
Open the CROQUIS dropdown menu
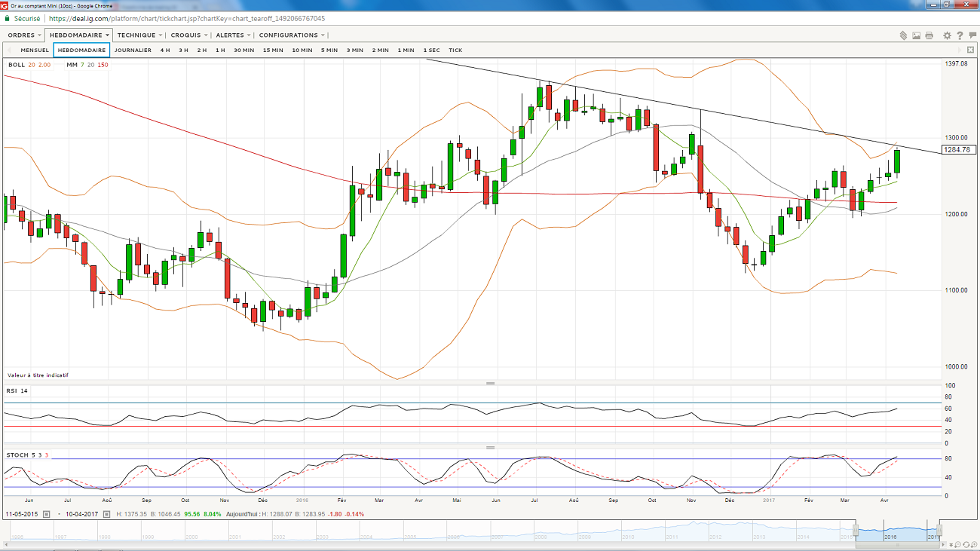click(x=189, y=35)
